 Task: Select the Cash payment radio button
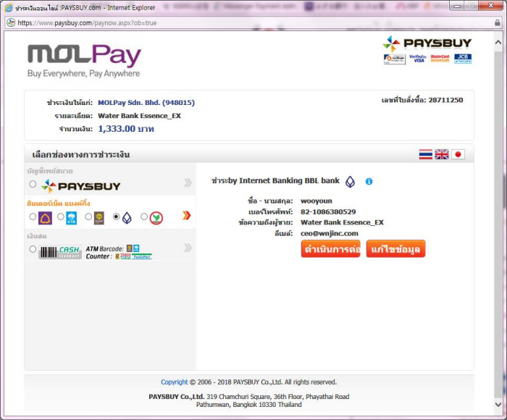click(x=33, y=249)
